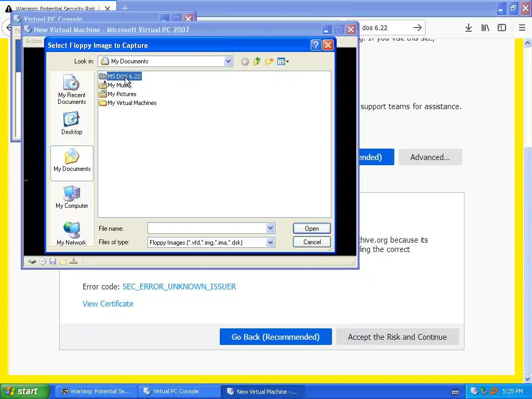The image size is (532, 399).
Task: Click Go Back (Recommended) button
Action: point(275,337)
